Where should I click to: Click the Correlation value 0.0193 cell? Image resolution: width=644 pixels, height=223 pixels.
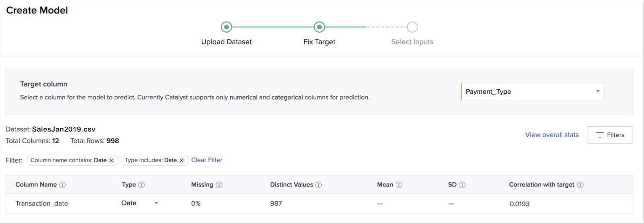[x=519, y=203]
